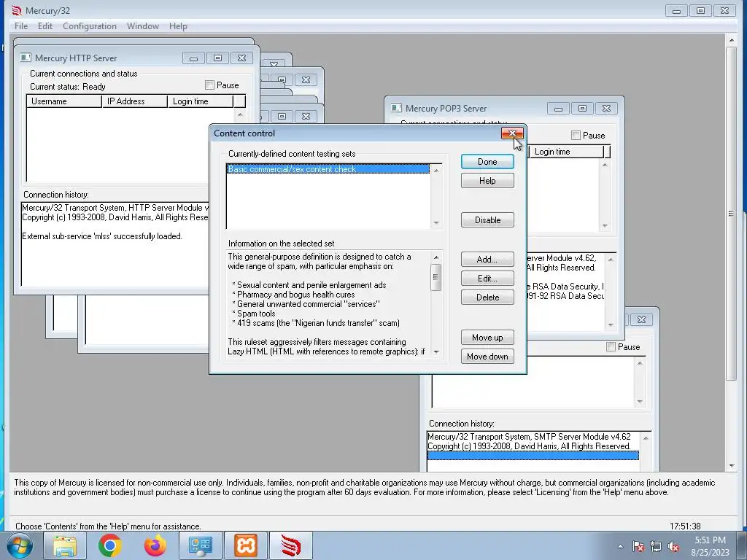This screenshot has height=560, width=747.
Task: Click main workspace scrollbar down arrow
Action: [732, 466]
